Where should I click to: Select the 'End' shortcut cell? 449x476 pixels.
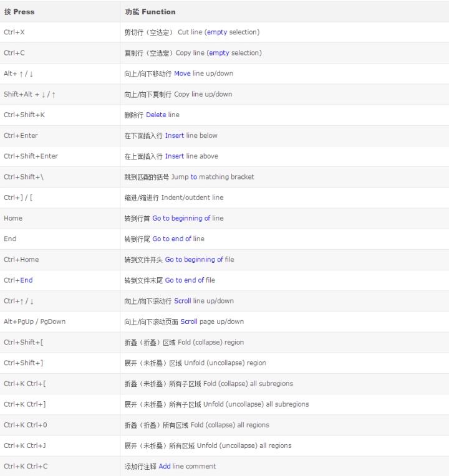tap(60, 239)
